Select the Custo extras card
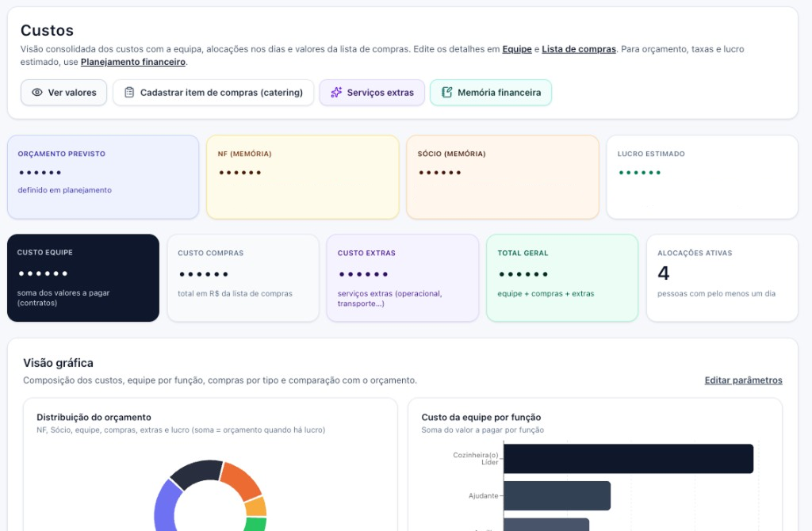Viewport: 812px width, 531px height. point(402,277)
